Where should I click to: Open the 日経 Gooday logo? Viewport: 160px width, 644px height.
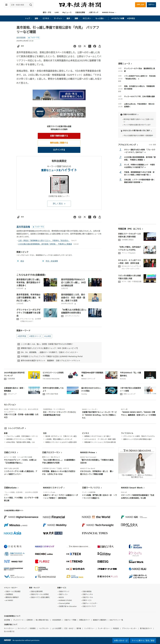pos(104,554)
